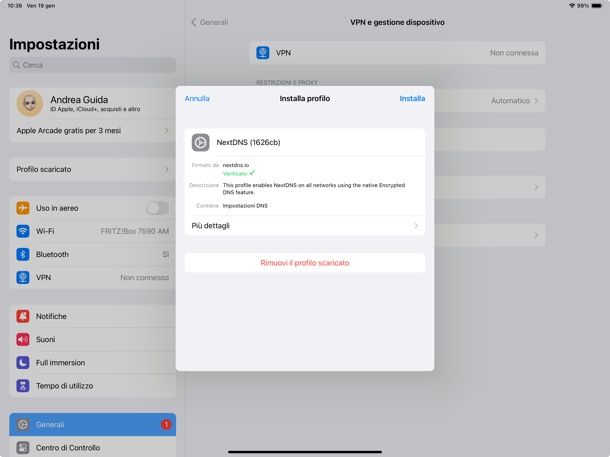Click the Notifiche bell icon

23,316
